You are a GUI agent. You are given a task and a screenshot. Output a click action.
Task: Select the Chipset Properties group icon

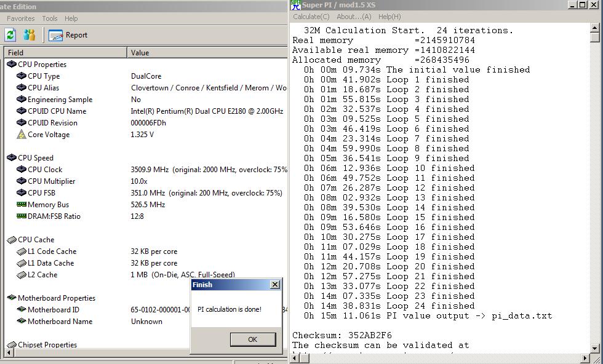pyautogui.click(x=12, y=345)
